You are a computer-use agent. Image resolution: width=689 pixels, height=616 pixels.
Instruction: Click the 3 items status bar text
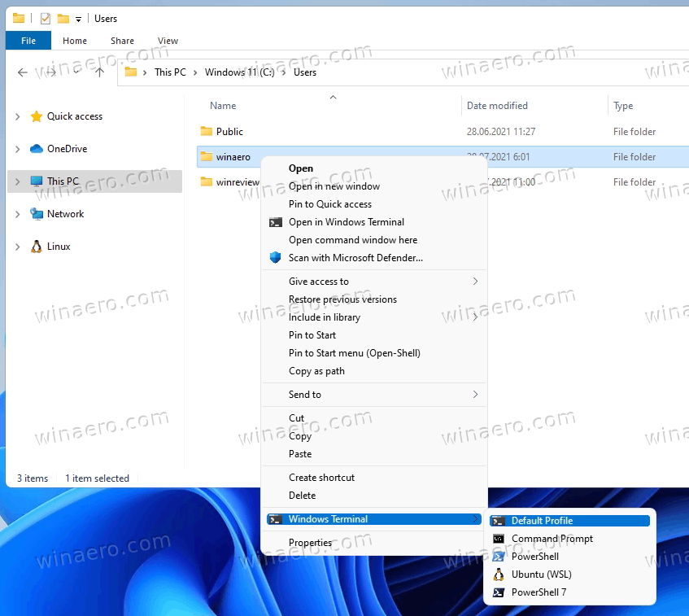coord(33,478)
